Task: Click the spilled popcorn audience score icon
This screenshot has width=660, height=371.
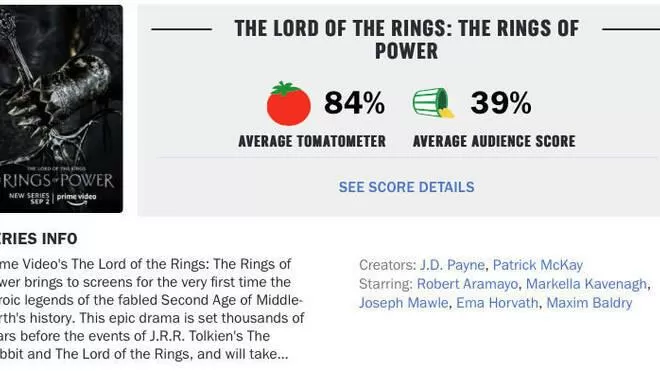Action: pos(434,102)
